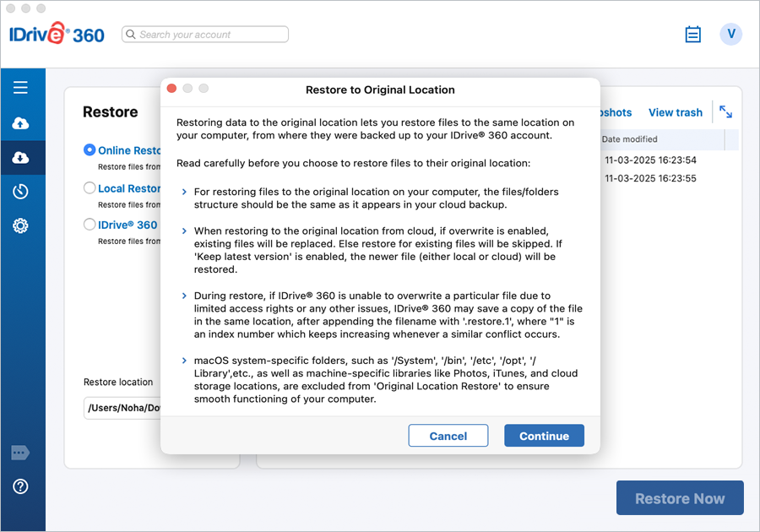Open the Help question mark icon

[20, 486]
